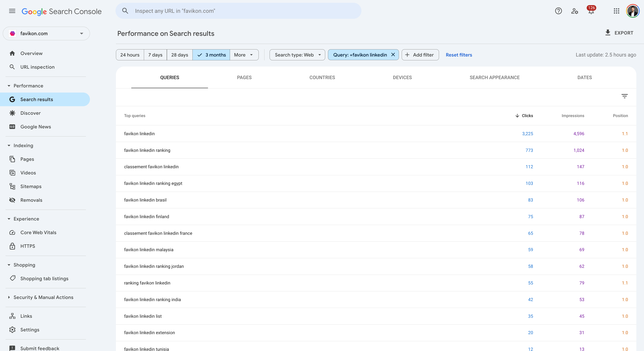
Task: Sort table by Clicks column
Action: pos(524,116)
